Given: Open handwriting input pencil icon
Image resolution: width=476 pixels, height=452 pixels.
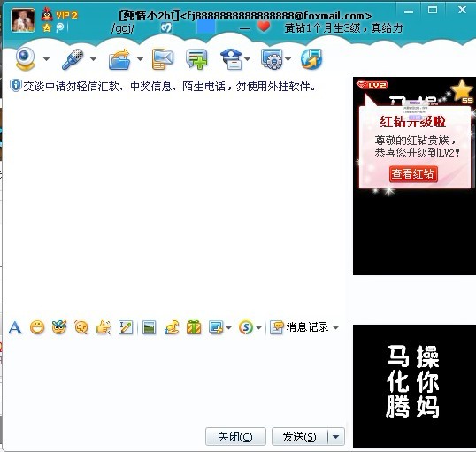Looking at the screenshot, I should 126,327.
